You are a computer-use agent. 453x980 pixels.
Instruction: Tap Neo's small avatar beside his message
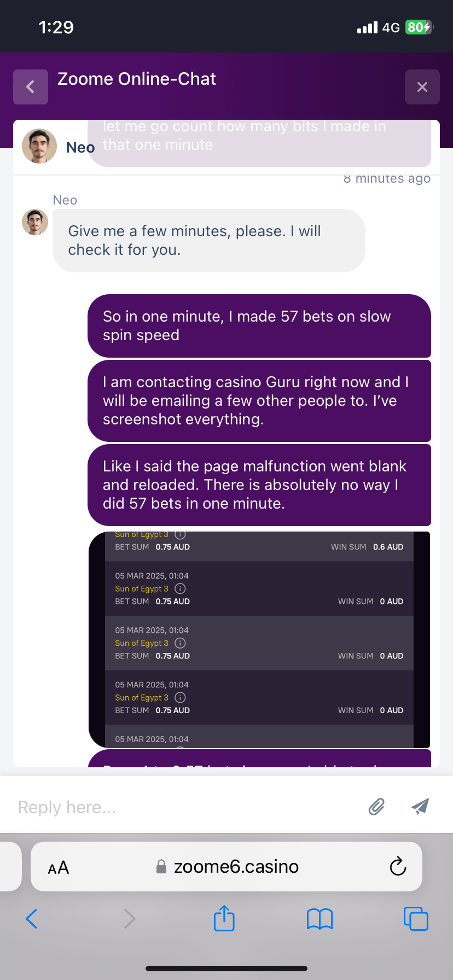tap(35, 222)
